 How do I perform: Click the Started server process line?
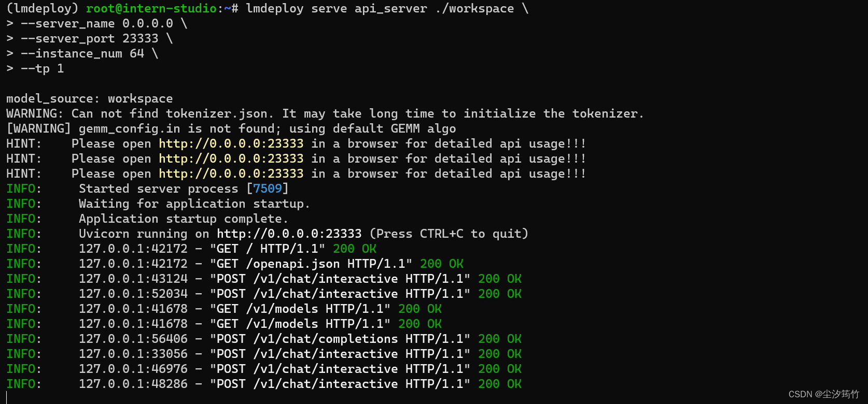(147, 189)
